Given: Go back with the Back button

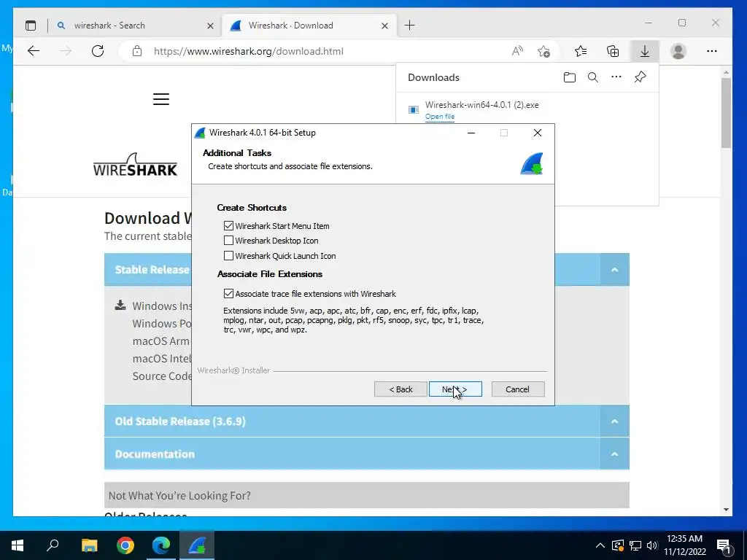Looking at the screenshot, I should (400, 389).
